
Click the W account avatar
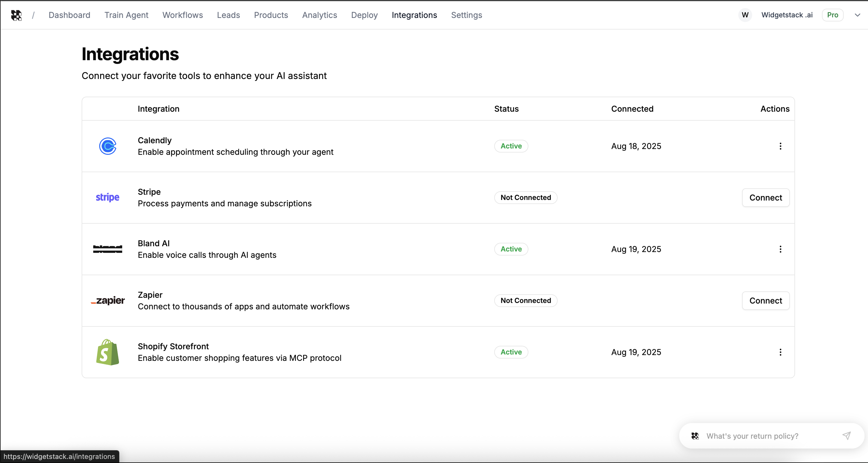tap(745, 15)
